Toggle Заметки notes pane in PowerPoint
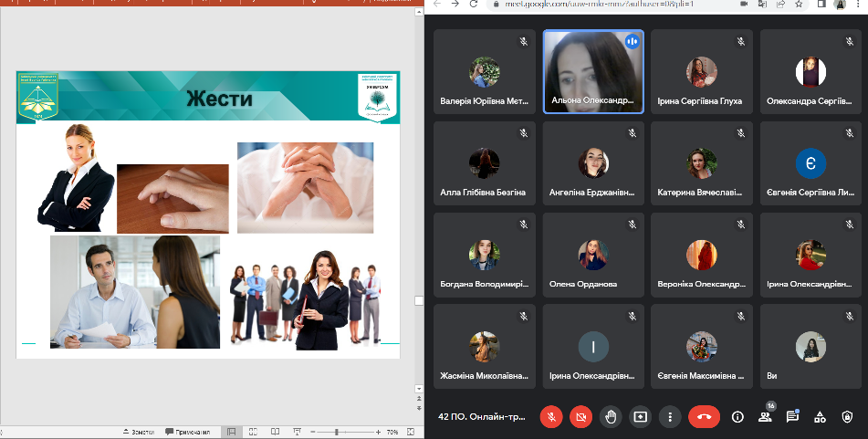This screenshot has height=439, width=868. point(139,432)
